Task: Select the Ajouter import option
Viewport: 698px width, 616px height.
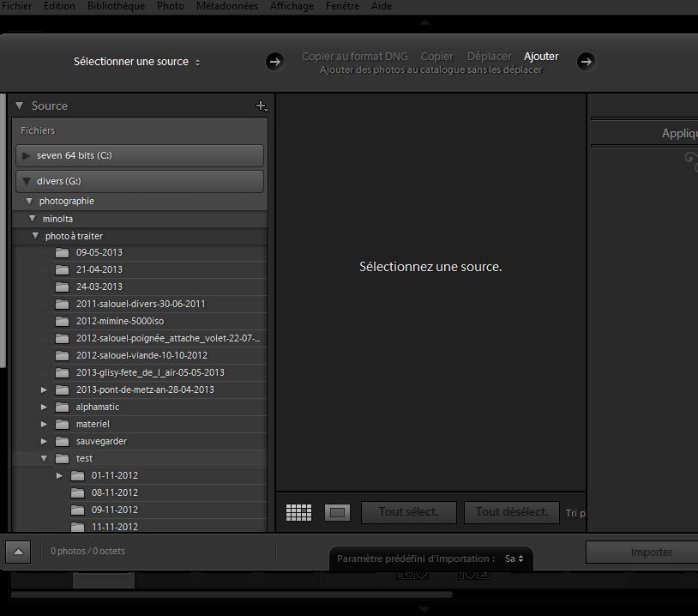Action: 541,57
